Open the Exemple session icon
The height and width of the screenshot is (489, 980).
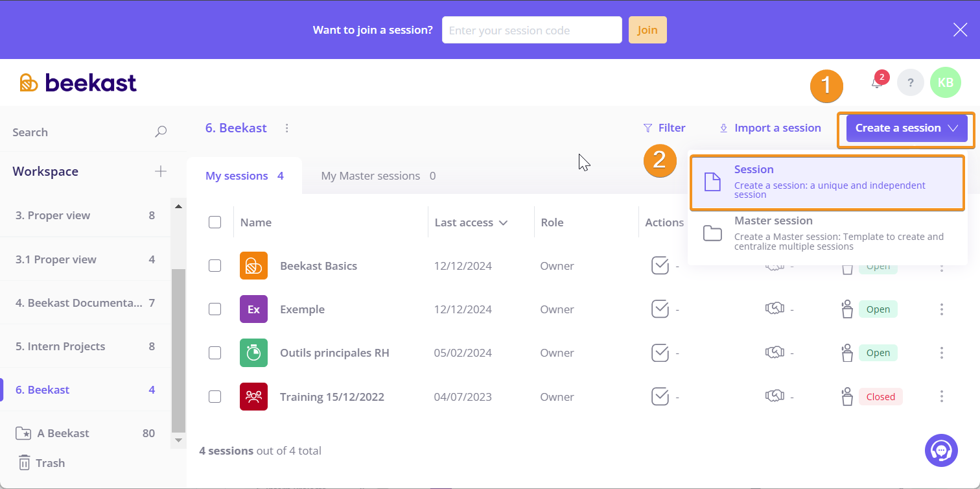point(253,309)
